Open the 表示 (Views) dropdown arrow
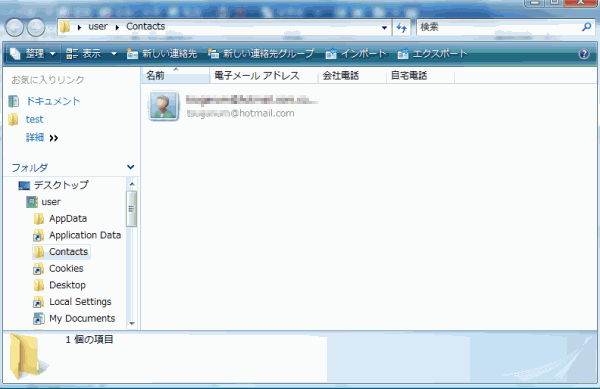This screenshot has height=389, width=600. coord(114,54)
